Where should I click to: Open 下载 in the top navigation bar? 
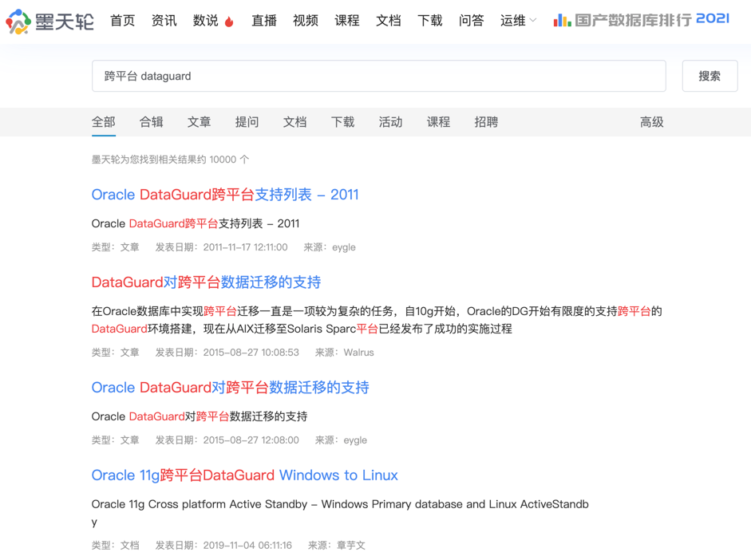coord(430,21)
